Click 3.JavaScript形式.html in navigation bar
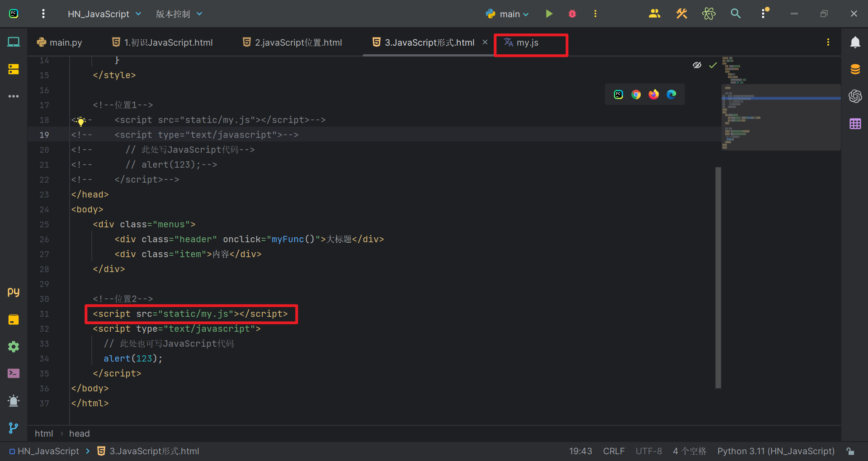 coord(148,451)
